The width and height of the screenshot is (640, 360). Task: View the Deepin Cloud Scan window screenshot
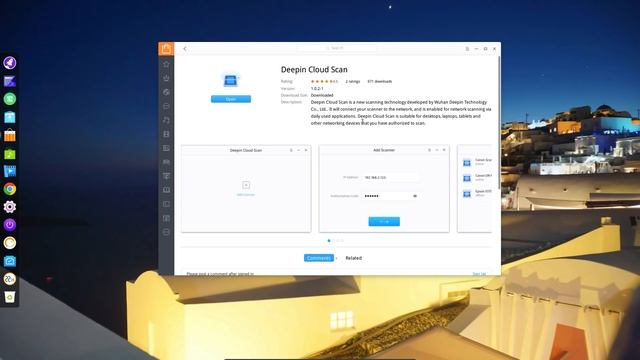(x=246, y=189)
